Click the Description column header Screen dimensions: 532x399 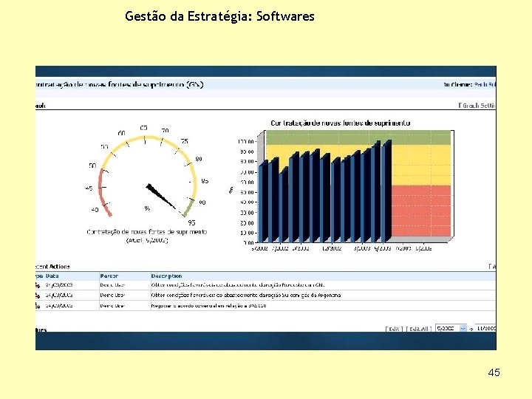(166, 276)
